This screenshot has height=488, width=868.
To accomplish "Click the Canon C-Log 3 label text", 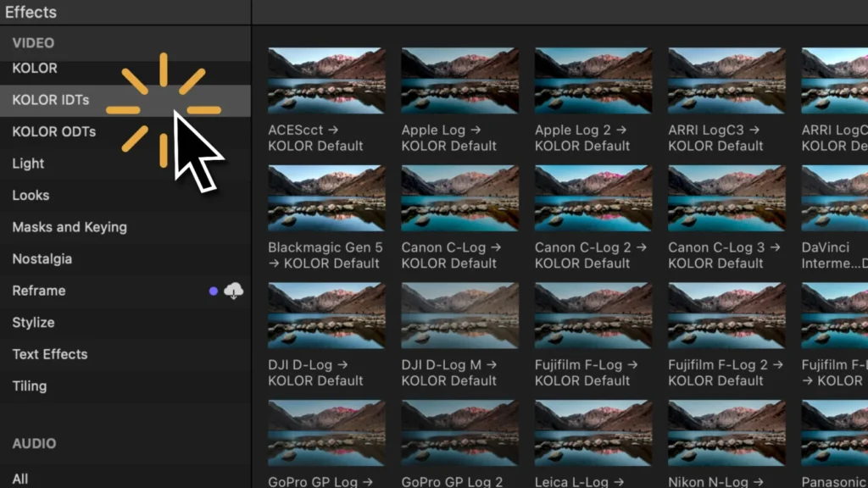I will point(724,255).
